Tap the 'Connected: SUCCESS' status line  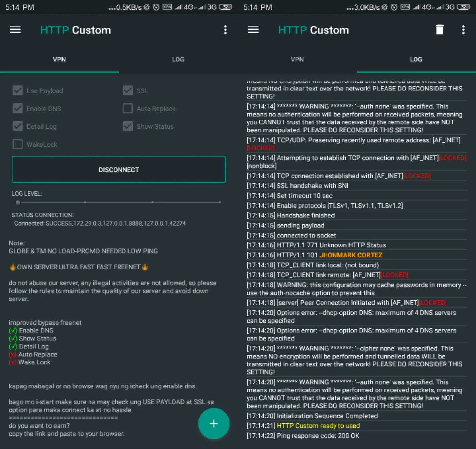[100, 223]
